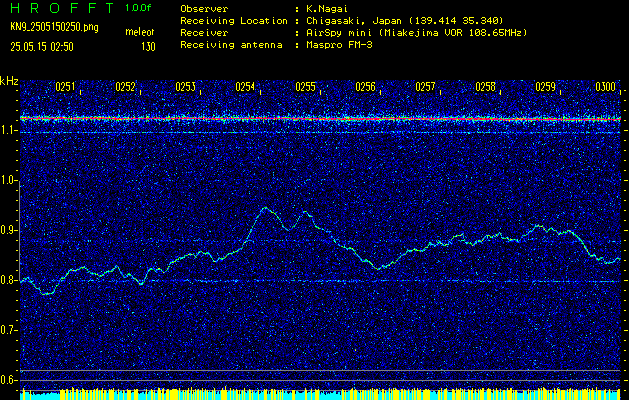This screenshot has height=400, width=629.
Task: Click the yellow signal-level bar strip at bottom
Action: pyautogui.click(x=320, y=394)
